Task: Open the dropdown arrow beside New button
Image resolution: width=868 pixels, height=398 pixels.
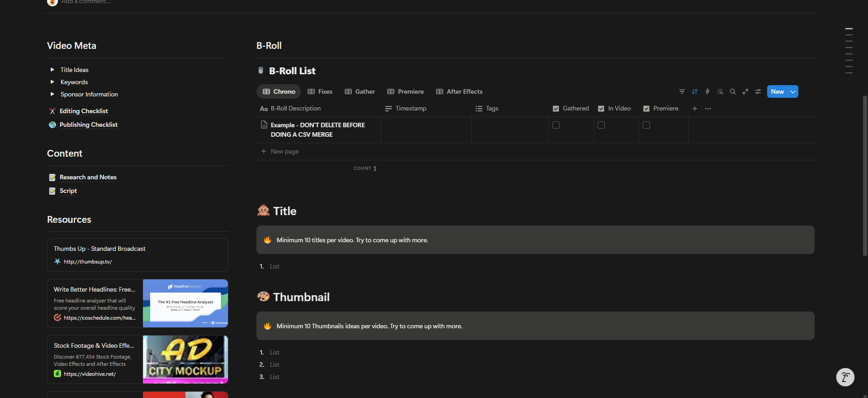Action: click(x=793, y=91)
